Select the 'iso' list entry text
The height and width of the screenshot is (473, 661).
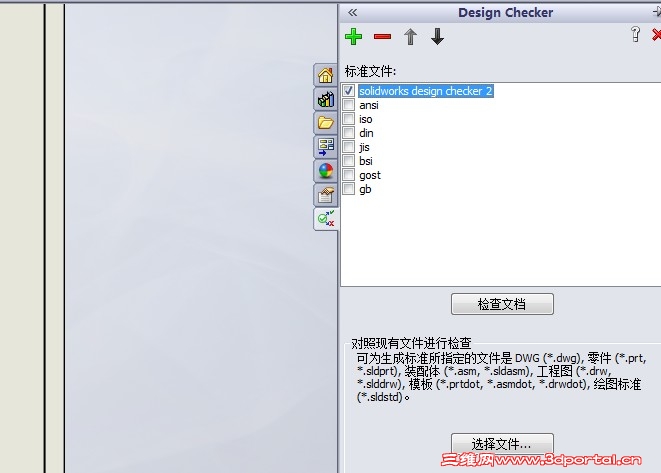(365, 119)
